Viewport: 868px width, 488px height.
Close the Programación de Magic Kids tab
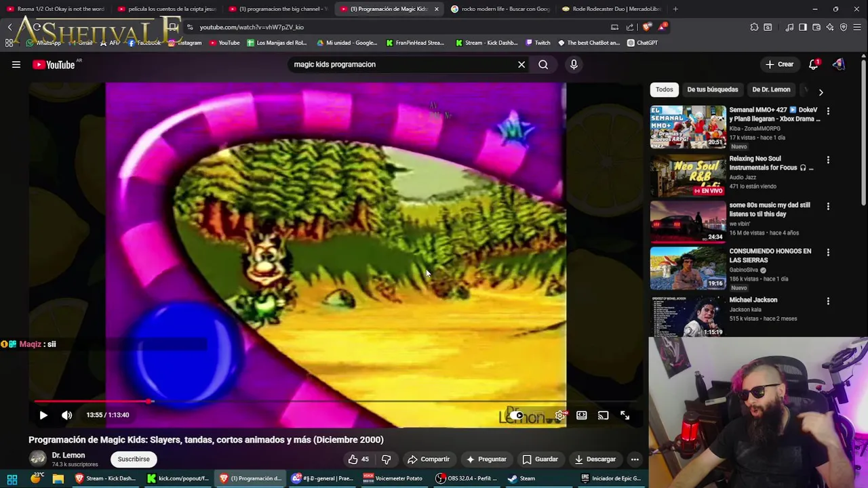click(436, 9)
